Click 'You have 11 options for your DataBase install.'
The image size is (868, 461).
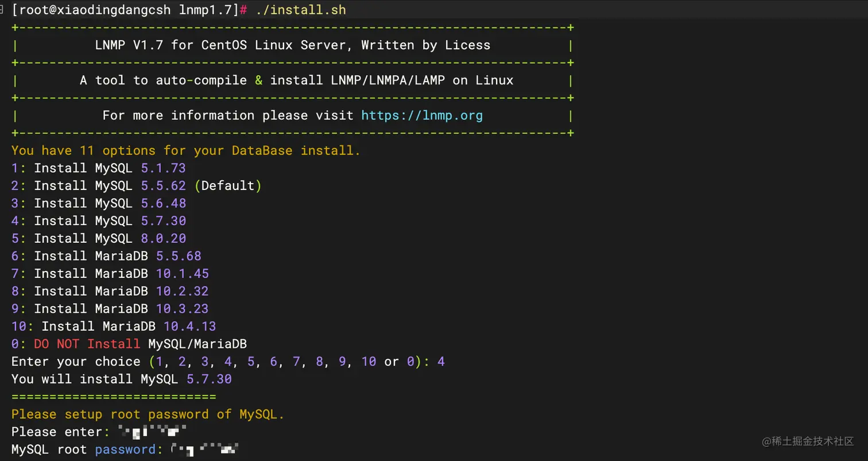click(x=186, y=151)
